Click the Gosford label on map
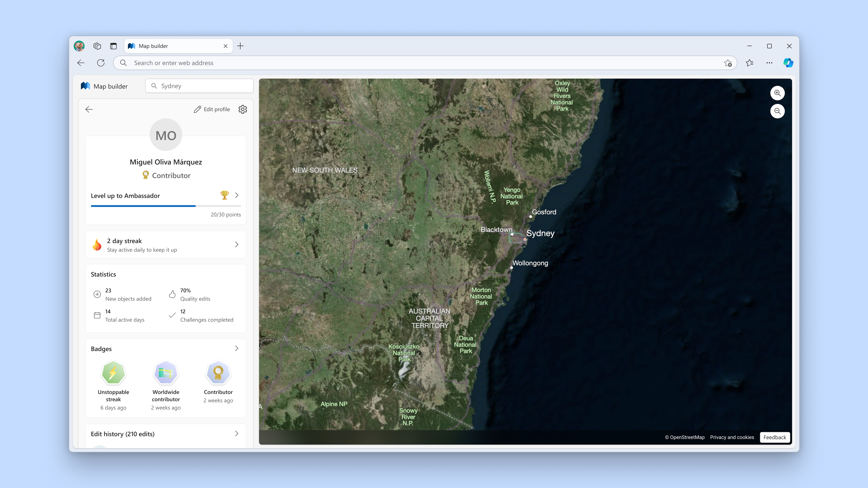Screen dimensions: 868x488 544,212
